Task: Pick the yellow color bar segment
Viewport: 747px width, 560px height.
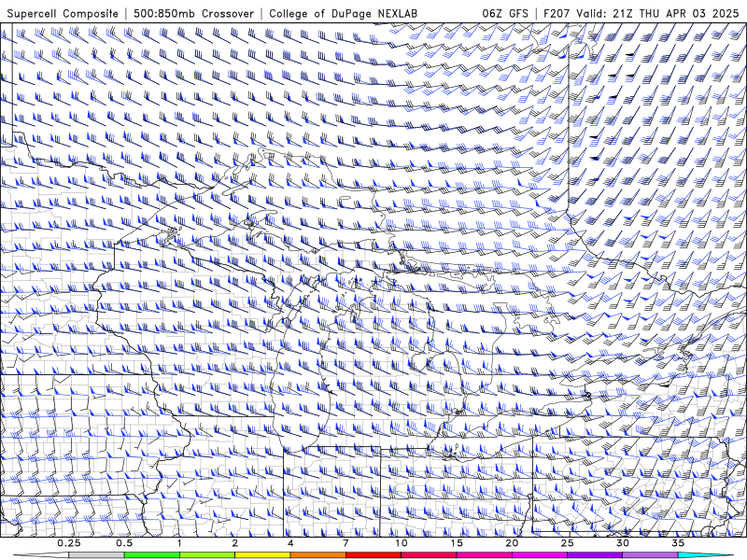Action: click(262, 555)
